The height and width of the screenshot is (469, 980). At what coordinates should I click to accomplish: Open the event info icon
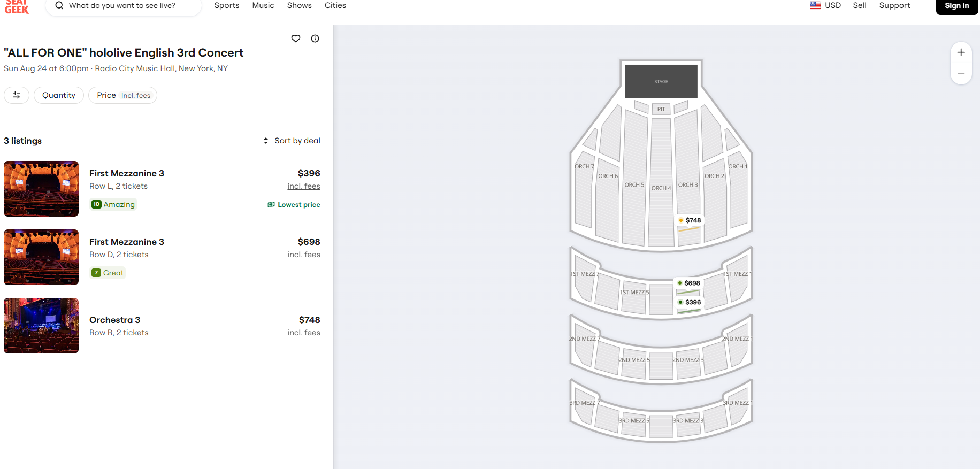315,39
